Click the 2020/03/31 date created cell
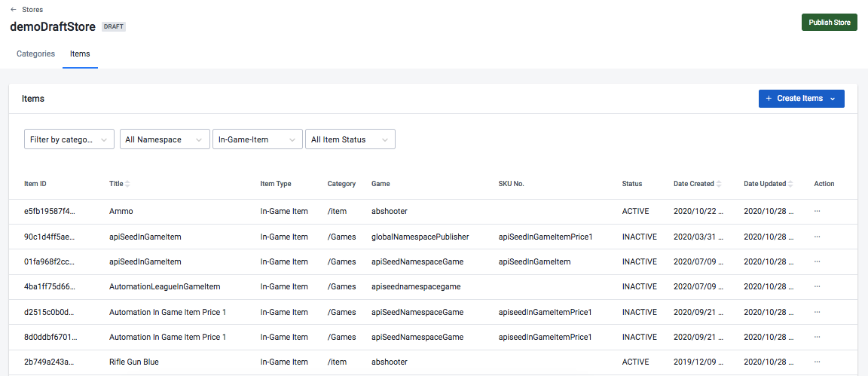868x376 pixels. 698,237
